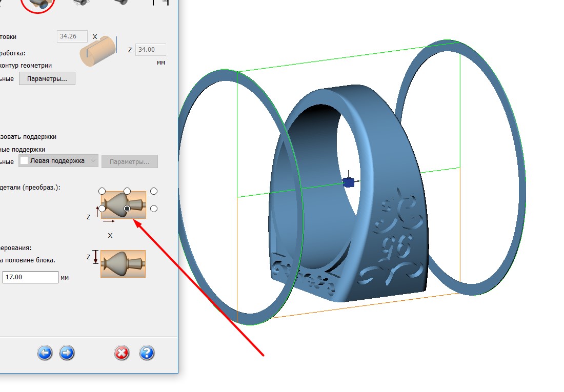This screenshot has width=564, height=392.
Task: Open help with the blue question mark
Action: (147, 353)
